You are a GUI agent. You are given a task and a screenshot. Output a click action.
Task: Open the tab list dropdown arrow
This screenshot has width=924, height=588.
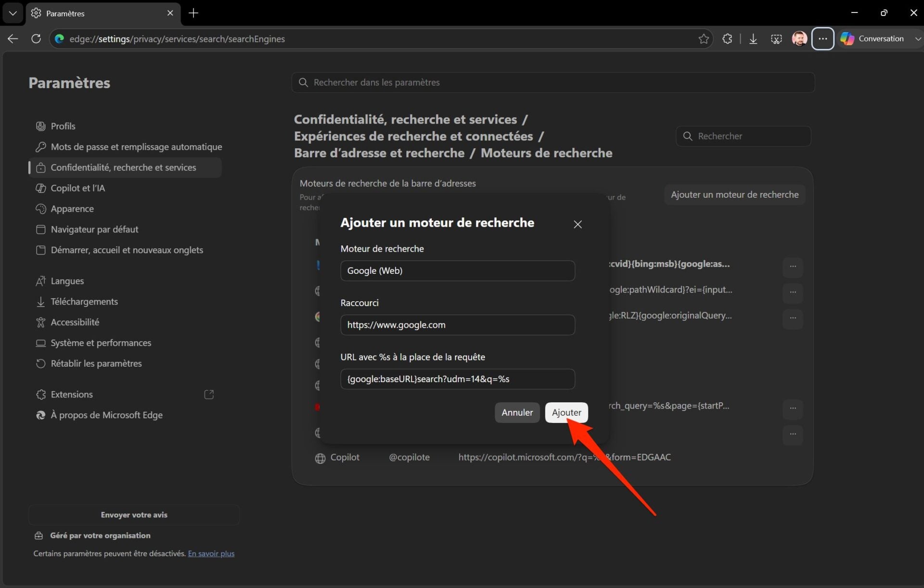[x=13, y=13]
